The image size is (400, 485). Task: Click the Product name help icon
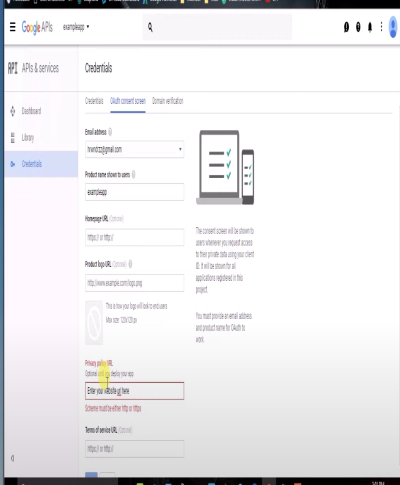coord(134,174)
